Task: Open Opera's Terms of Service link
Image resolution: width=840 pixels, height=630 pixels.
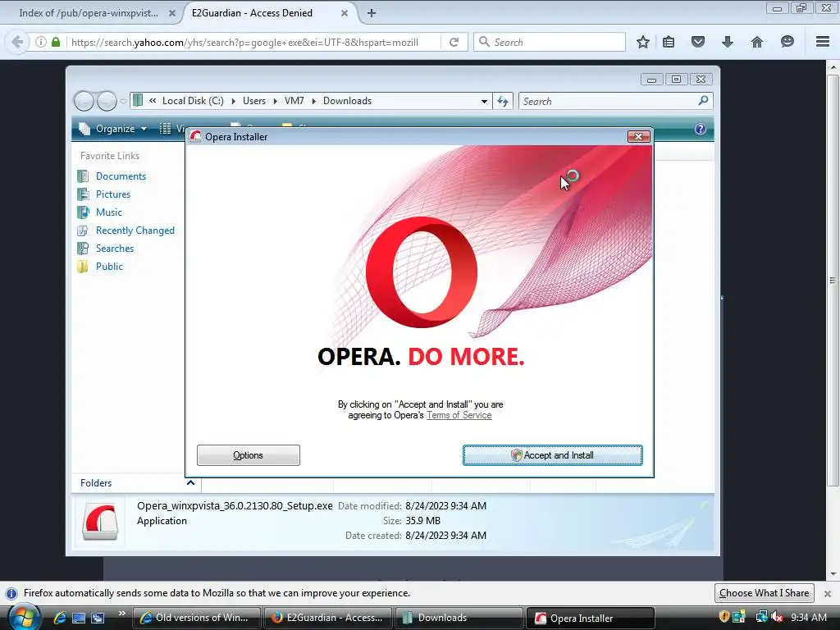Action: (x=459, y=415)
